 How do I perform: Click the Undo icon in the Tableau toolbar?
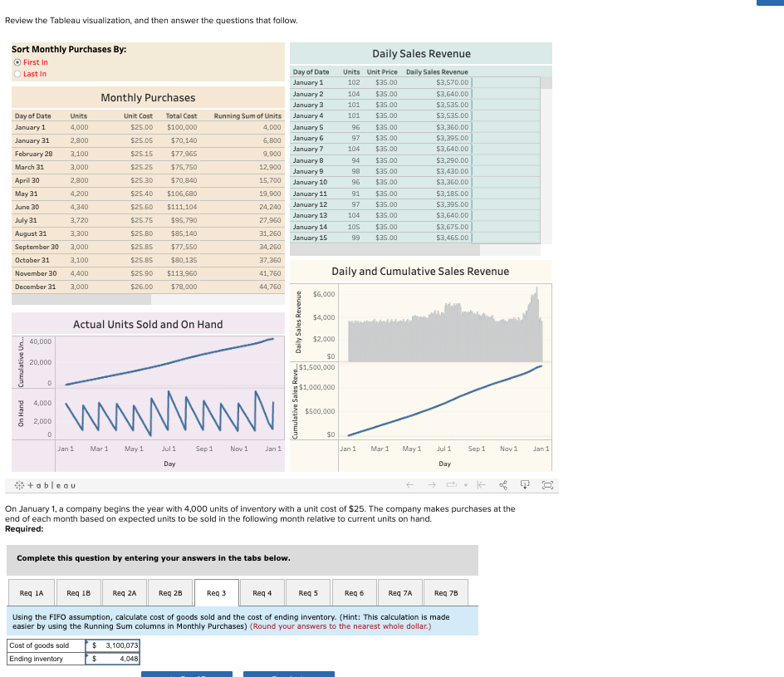click(409, 484)
